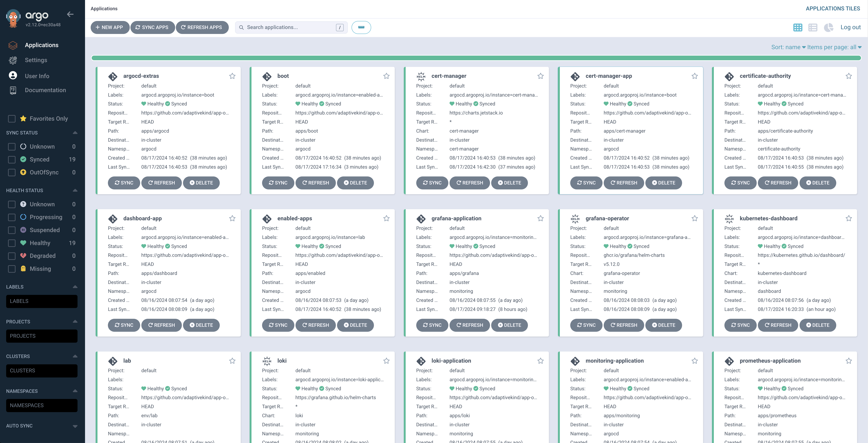Open Applications in the sidebar

tap(41, 45)
